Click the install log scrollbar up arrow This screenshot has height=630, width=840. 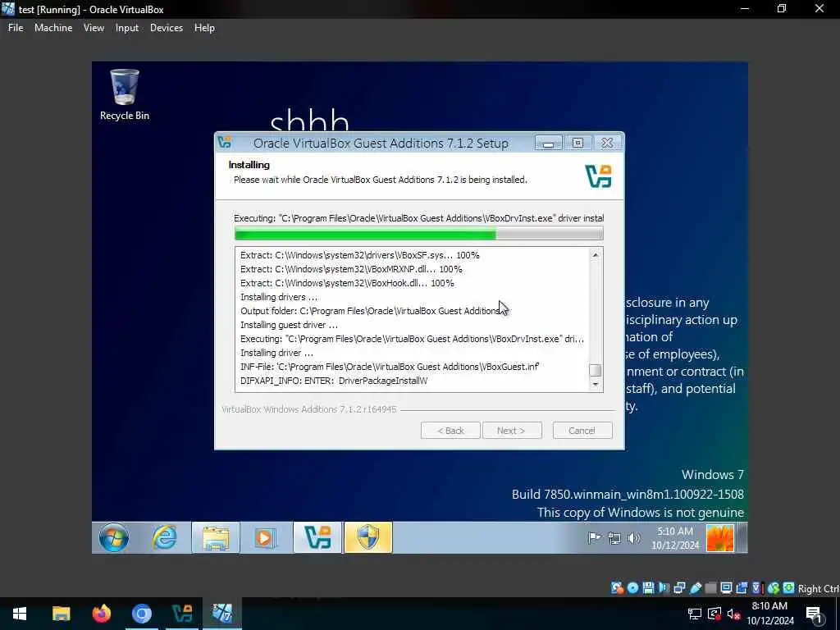pos(596,255)
